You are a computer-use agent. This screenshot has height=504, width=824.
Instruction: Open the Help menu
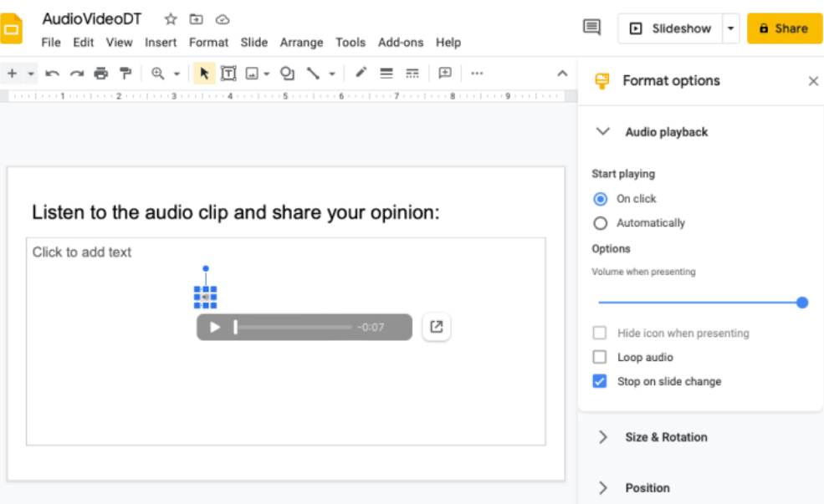point(448,43)
